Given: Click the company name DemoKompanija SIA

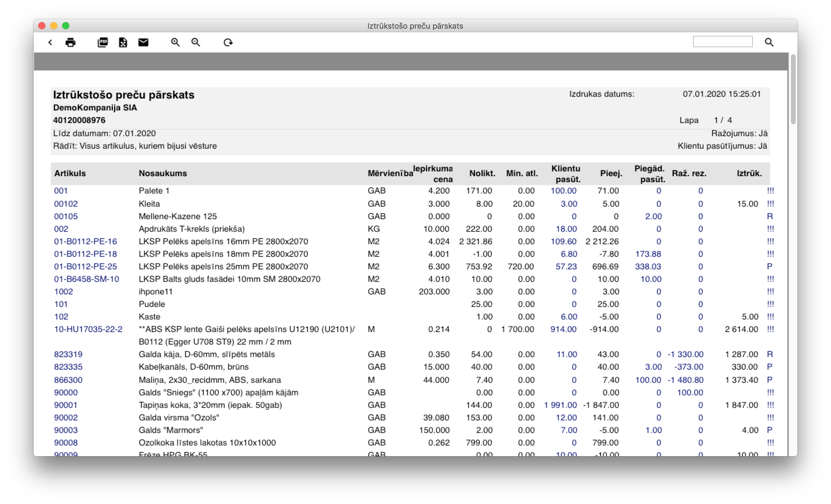Looking at the screenshot, I should (x=95, y=108).
